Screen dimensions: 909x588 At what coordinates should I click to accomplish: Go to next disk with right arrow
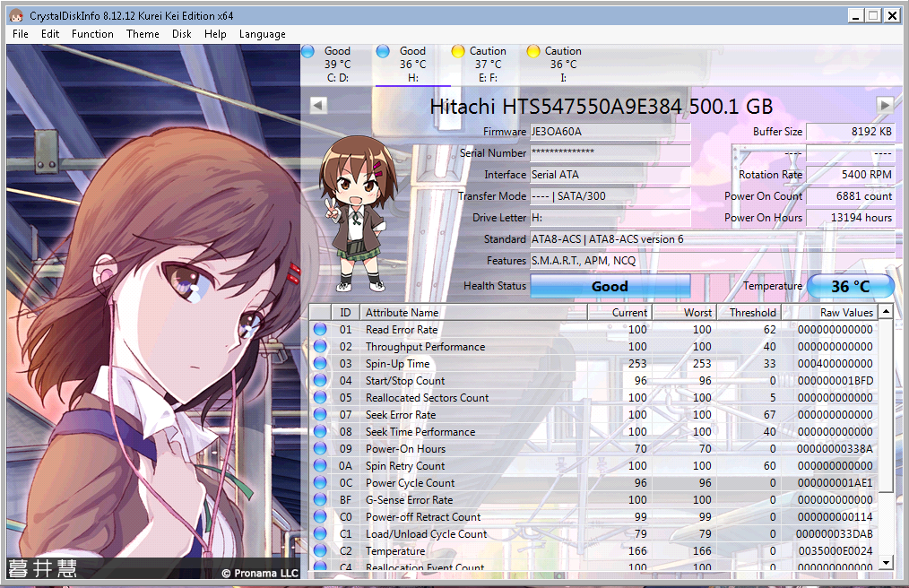[x=885, y=105]
